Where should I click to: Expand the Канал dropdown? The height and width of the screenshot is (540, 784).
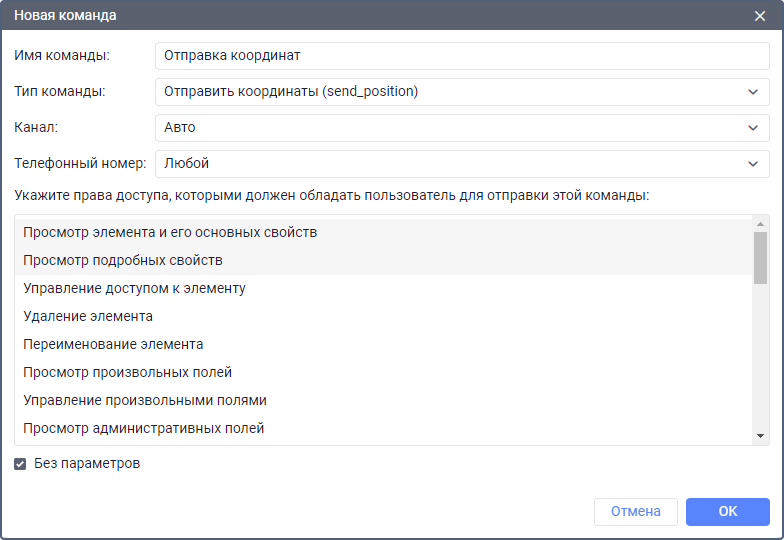pyautogui.click(x=462, y=128)
